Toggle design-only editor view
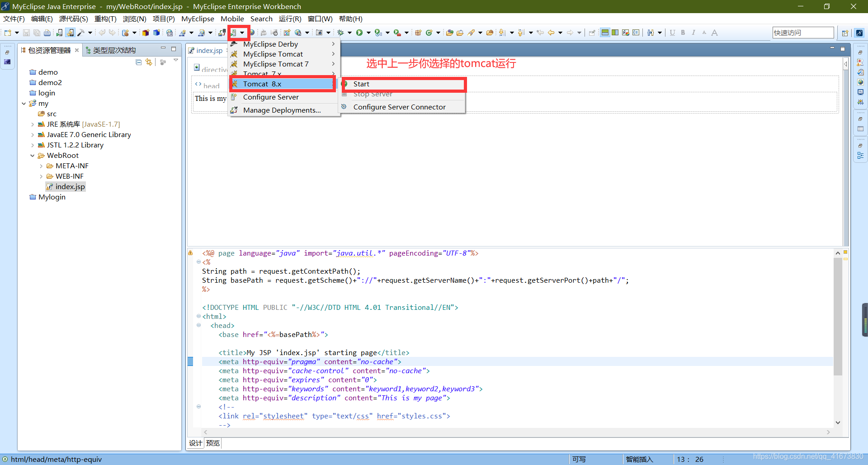Viewport: 868px width, 465px height. [626, 33]
